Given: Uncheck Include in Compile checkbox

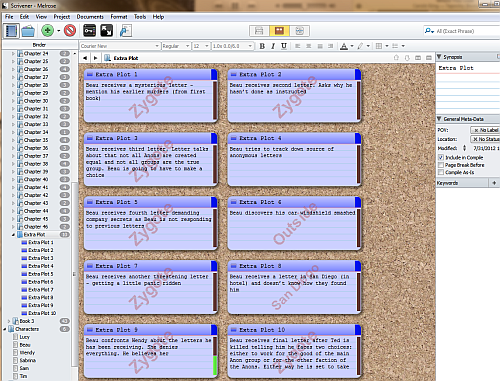Looking at the screenshot, I should coord(441,157).
